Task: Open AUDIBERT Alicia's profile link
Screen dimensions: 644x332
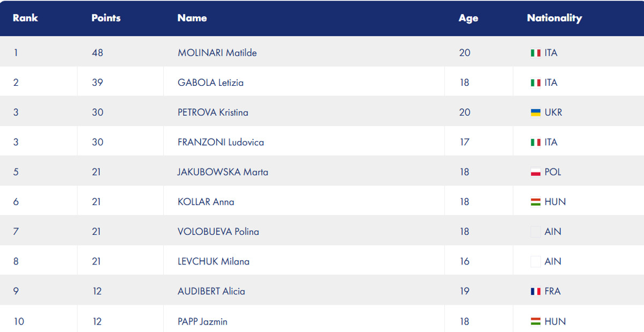Action: (x=211, y=292)
